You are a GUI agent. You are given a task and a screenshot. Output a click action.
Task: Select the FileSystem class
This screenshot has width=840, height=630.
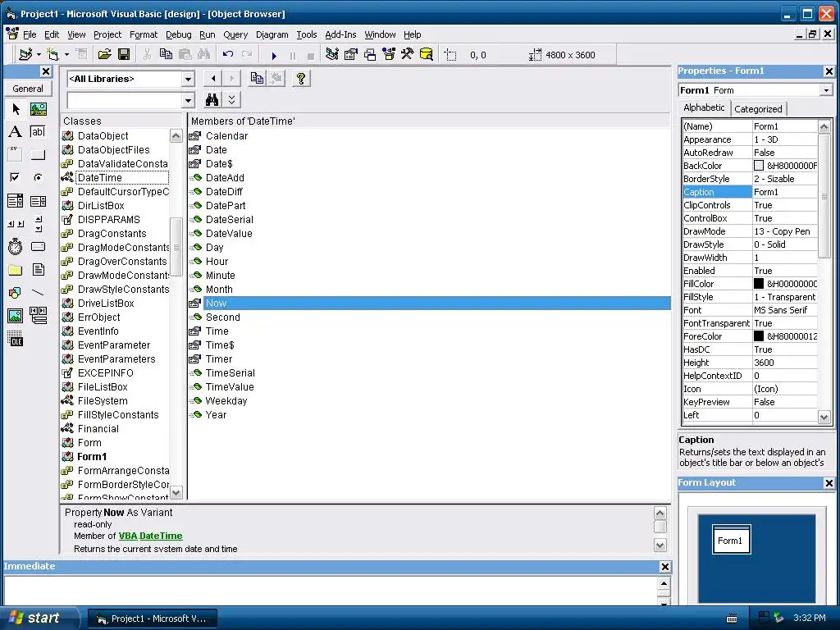tap(103, 400)
